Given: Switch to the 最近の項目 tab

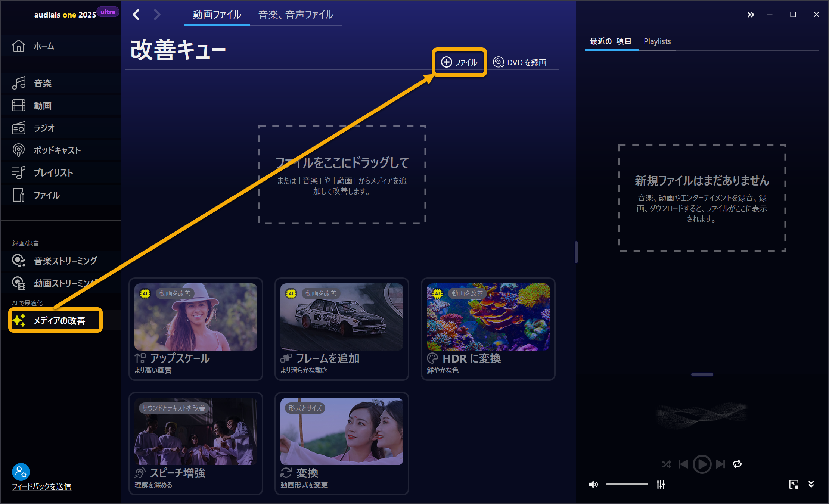Looking at the screenshot, I should (611, 41).
